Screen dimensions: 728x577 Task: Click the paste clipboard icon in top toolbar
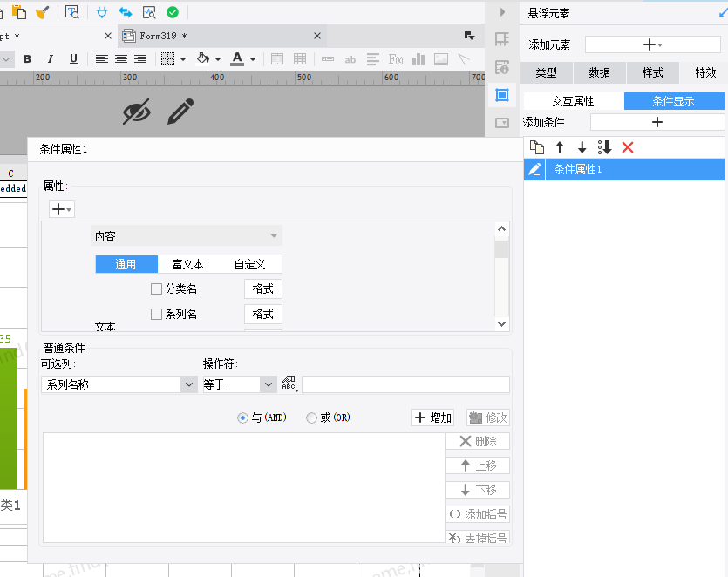(18, 12)
